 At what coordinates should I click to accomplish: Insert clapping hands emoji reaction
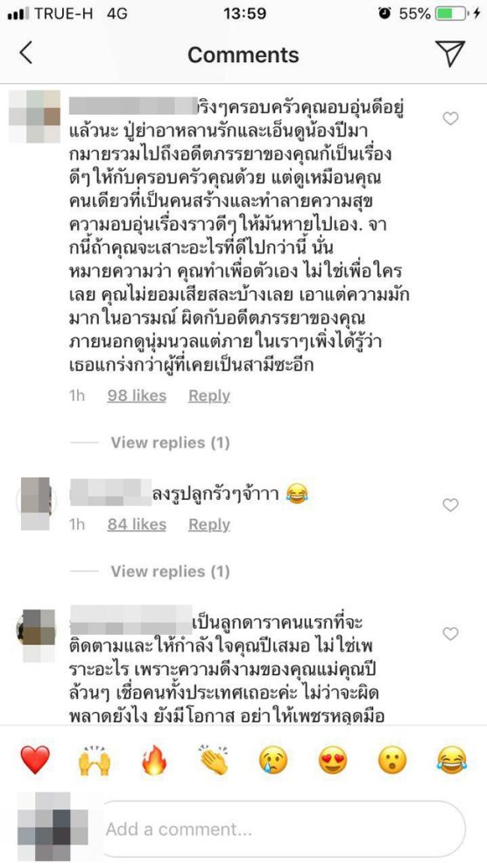[214, 760]
